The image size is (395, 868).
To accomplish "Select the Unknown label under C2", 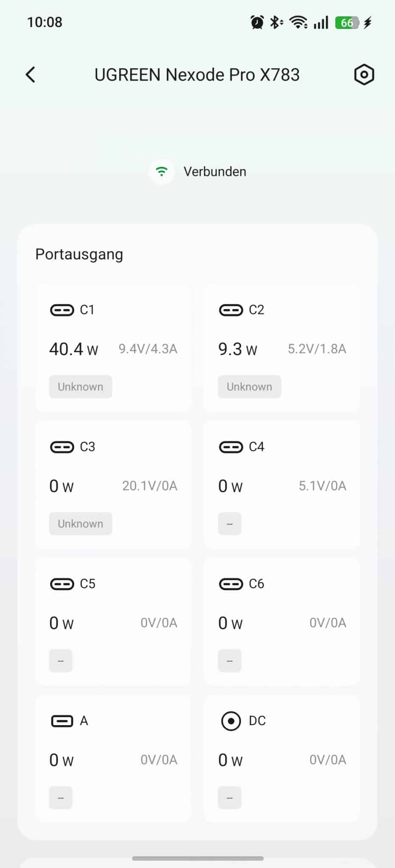I will (x=249, y=387).
